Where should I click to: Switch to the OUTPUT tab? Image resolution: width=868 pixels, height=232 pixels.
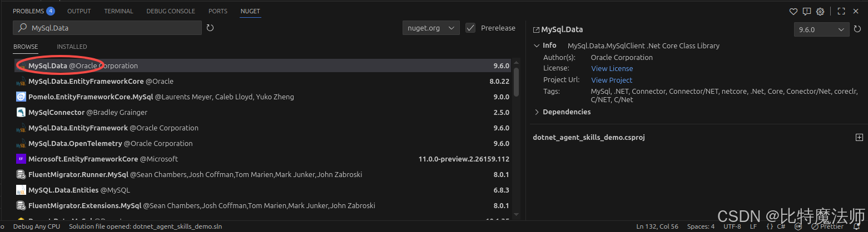pos(79,11)
